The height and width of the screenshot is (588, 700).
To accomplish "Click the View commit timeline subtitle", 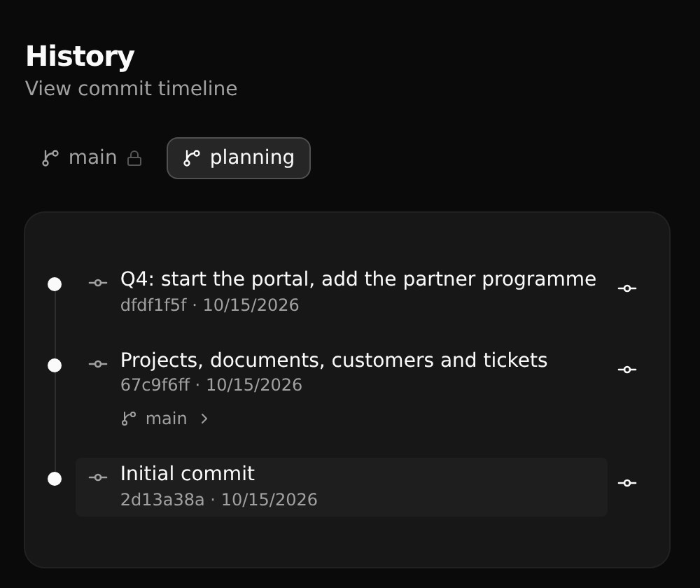I will click(132, 88).
